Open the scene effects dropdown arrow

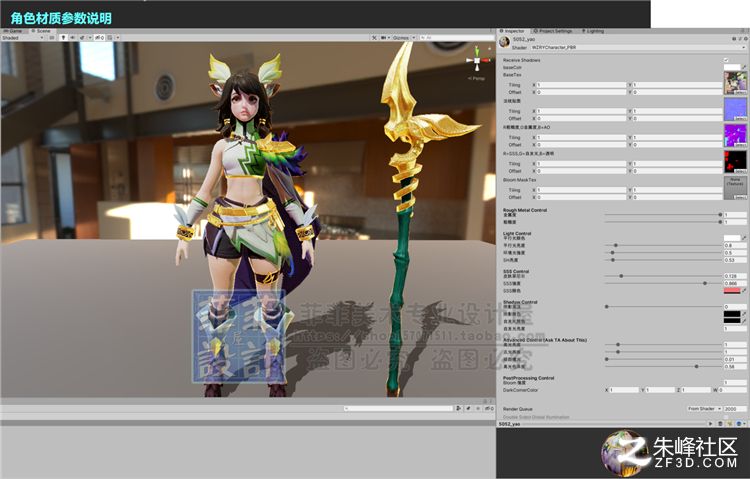[89, 37]
